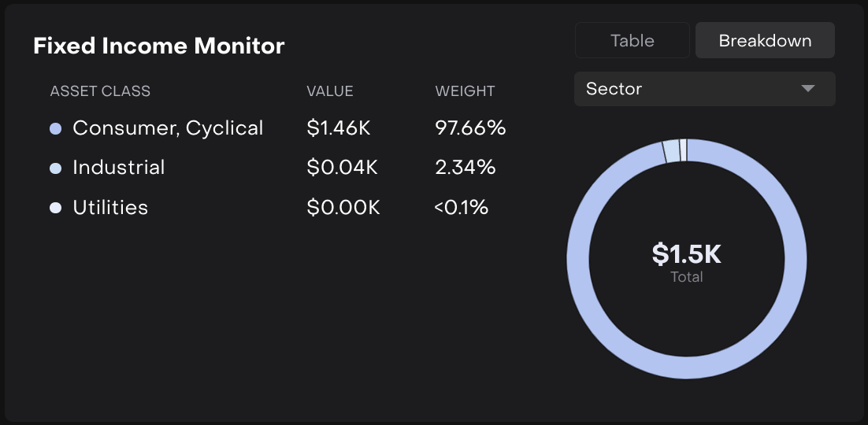
Task: Click the 2.34% weight cell
Action: pos(465,168)
